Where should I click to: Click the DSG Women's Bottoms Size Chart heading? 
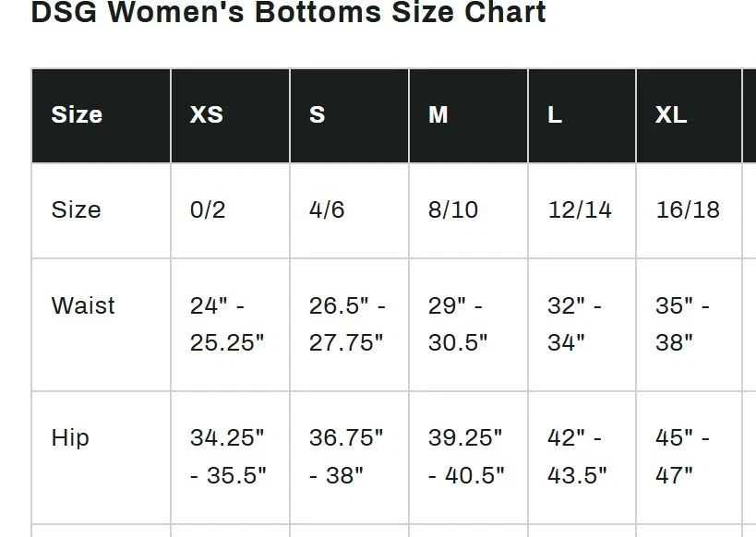288,13
